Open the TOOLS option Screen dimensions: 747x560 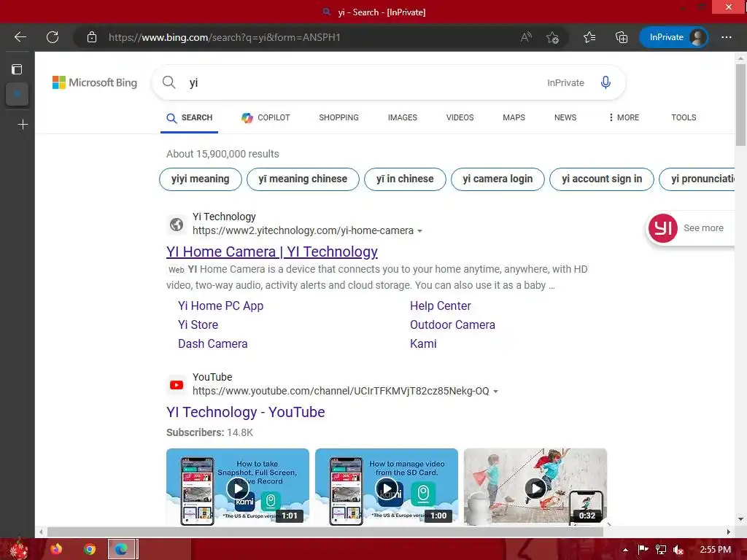(684, 117)
